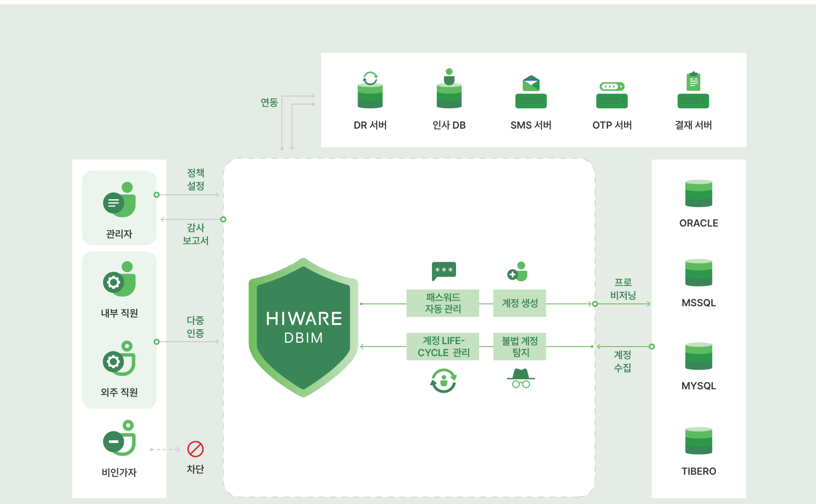816x504 pixels.
Task: Click the 연동 label
Action: 269,102
